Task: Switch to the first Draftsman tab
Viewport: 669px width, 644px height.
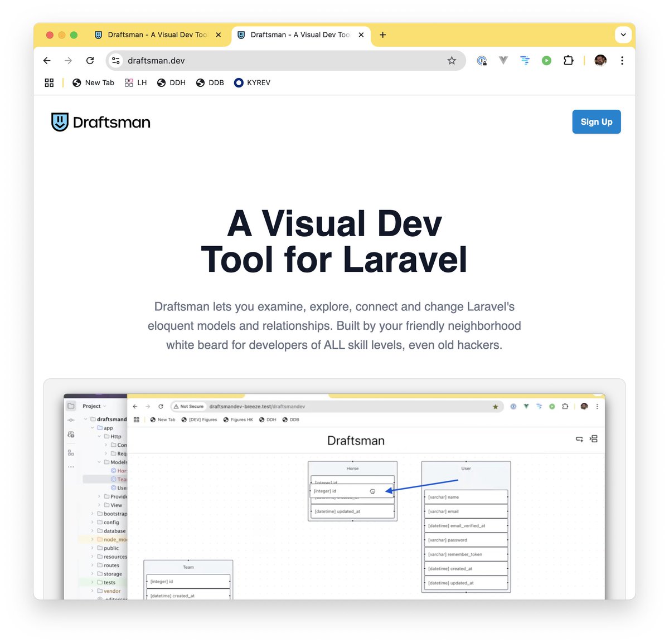Action: pyautogui.click(x=158, y=35)
